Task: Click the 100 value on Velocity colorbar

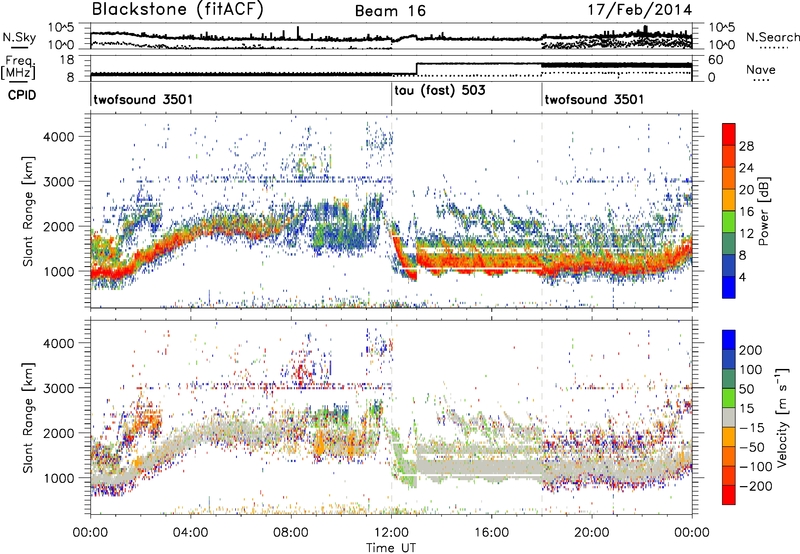Action: pos(751,370)
